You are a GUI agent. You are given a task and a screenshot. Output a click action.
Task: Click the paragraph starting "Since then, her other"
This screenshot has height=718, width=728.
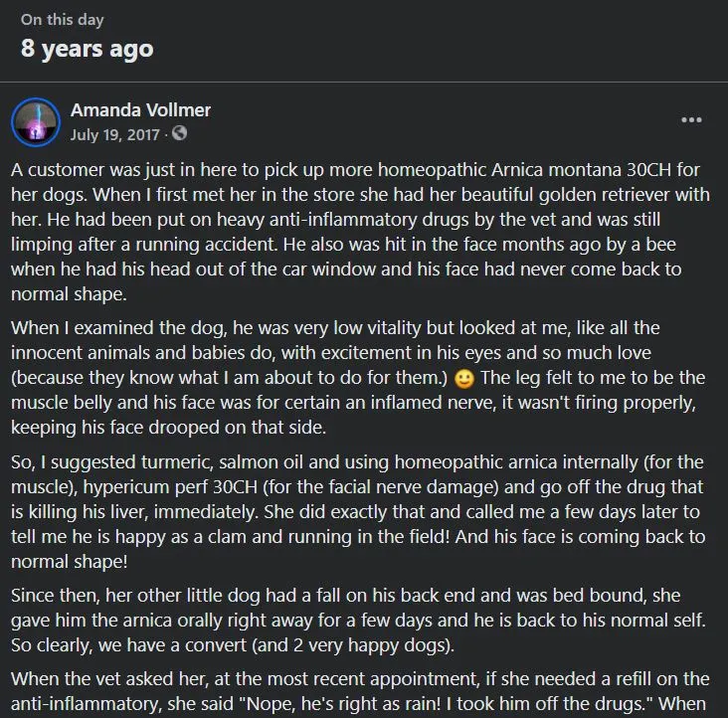point(358,621)
